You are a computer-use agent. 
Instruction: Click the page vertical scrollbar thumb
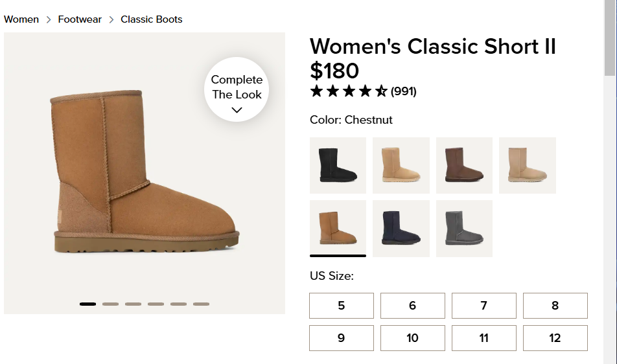click(610, 39)
